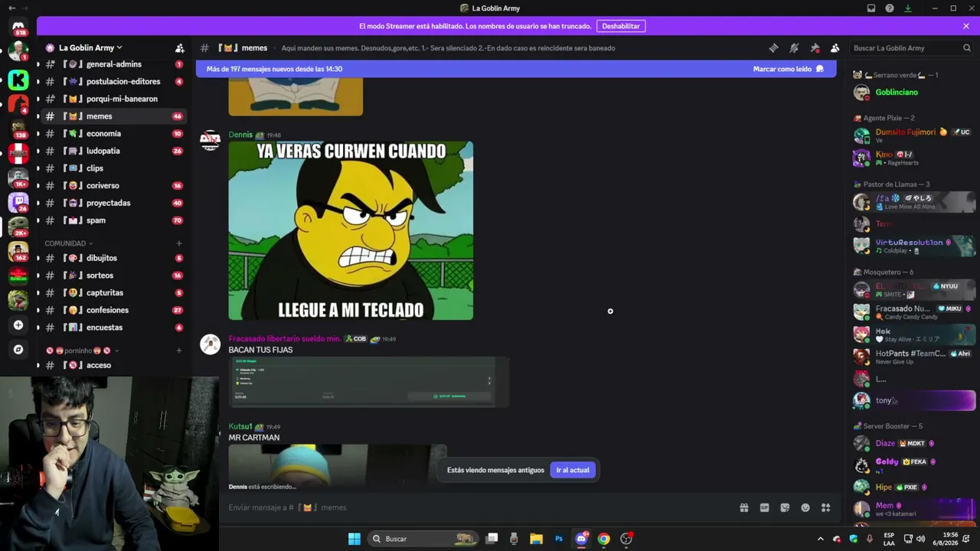Open the coriverso channel
Viewport: 980px width, 551px height.
pyautogui.click(x=113, y=185)
